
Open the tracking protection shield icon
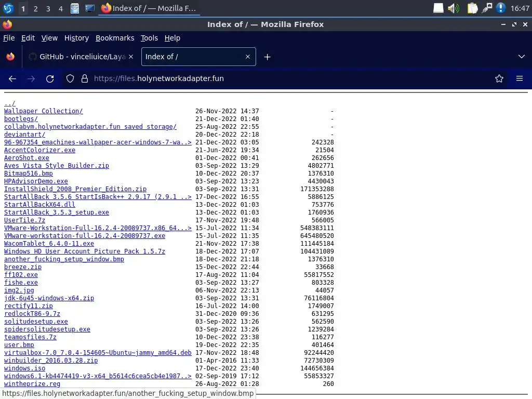(70, 79)
